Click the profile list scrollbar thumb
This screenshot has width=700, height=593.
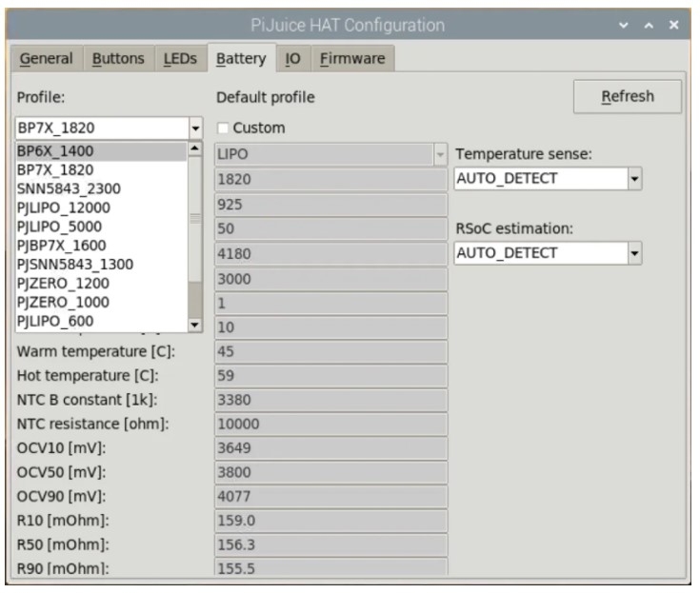195,219
